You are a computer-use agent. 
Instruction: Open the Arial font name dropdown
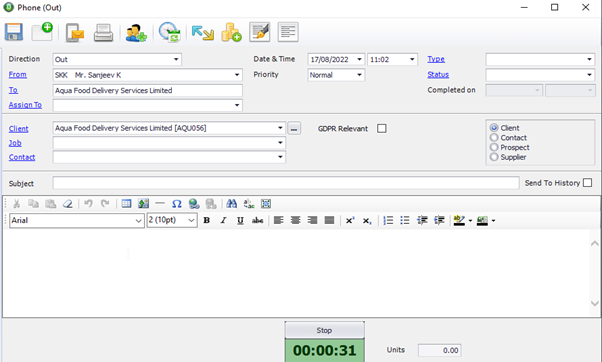(x=139, y=220)
